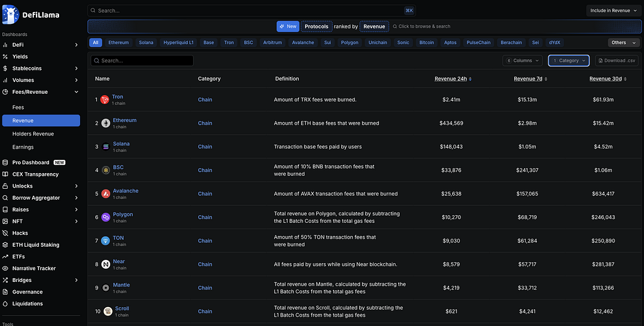The width and height of the screenshot is (644, 326).
Task: Open the Columns dropdown
Action: 523,60
